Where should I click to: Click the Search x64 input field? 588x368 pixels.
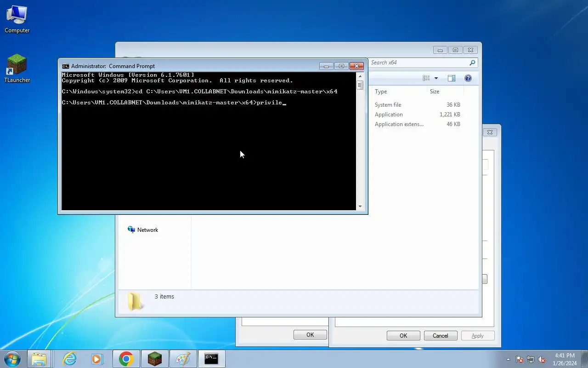418,63
